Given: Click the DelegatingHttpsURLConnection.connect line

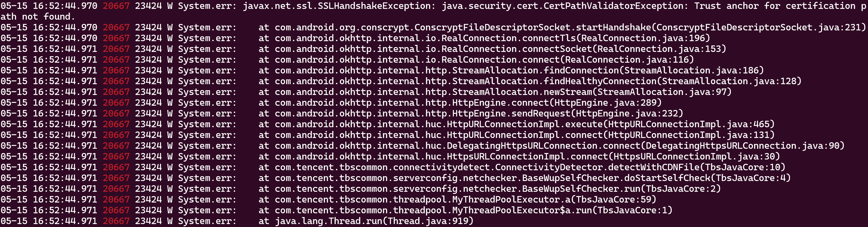Looking at the screenshot, I should pyautogui.click(x=422, y=146).
